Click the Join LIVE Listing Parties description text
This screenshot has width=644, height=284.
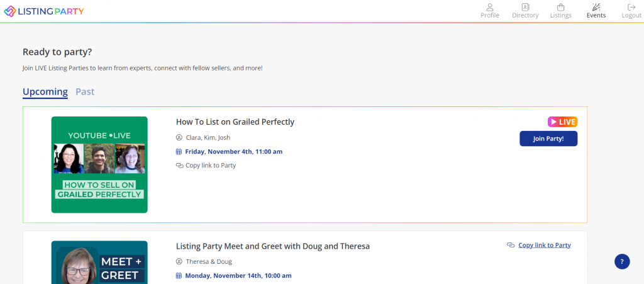(x=143, y=68)
